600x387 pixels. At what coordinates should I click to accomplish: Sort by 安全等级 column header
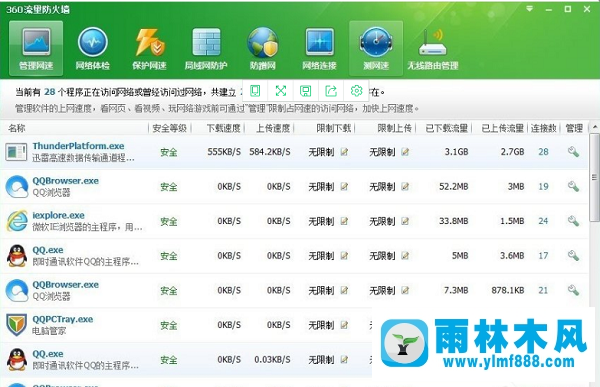tap(170, 128)
